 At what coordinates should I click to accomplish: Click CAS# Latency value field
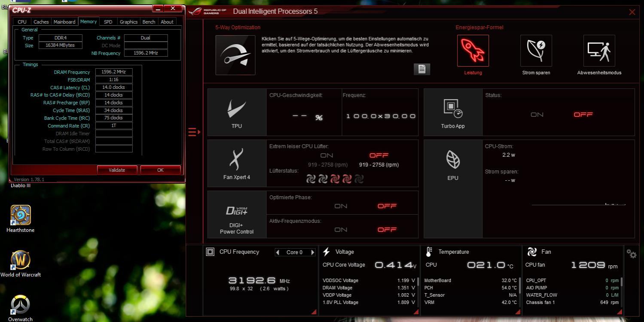pyautogui.click(x=114, y=87)
